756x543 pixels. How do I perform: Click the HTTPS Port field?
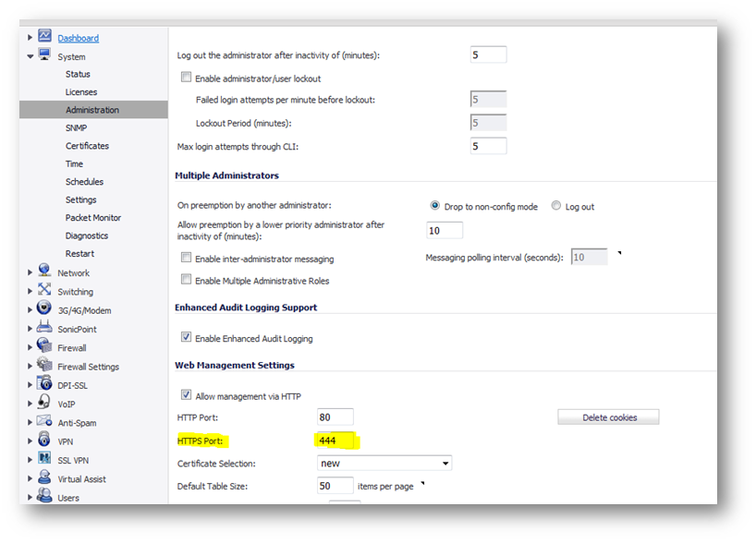[x=336, y=440]
